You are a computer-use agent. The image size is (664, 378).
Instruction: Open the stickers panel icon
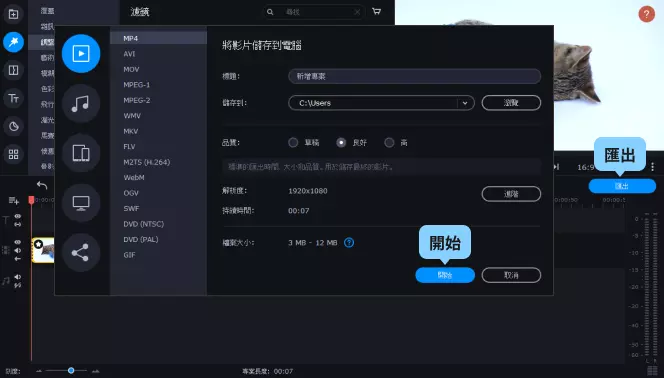click(x=14, y=126)
